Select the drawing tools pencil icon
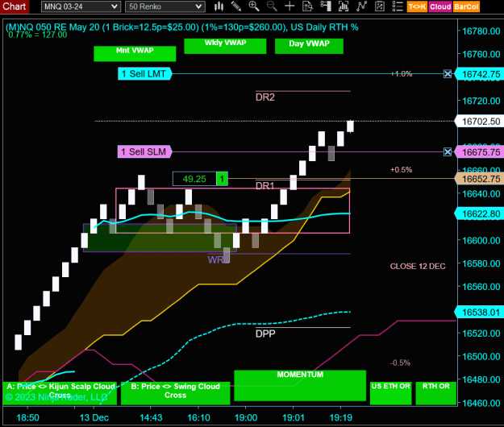This screenshot has height=427, width=504. pyautogui.click(x=236, y=6)
